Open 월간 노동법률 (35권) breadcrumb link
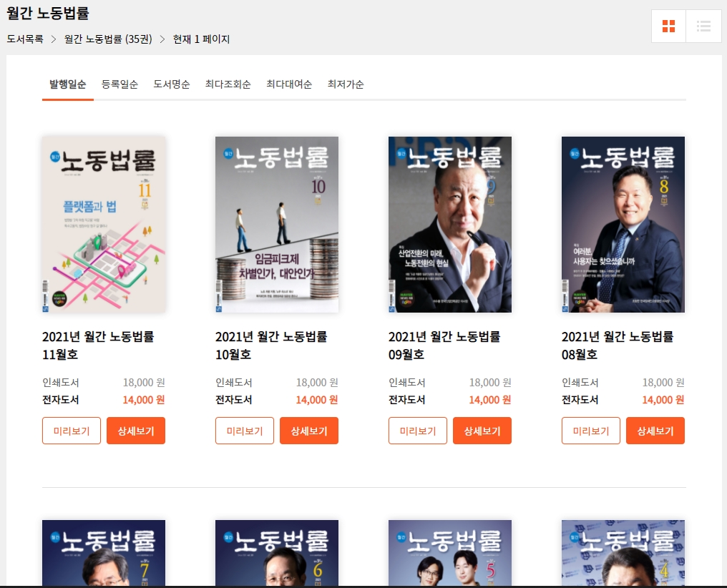 coord(108,39)
